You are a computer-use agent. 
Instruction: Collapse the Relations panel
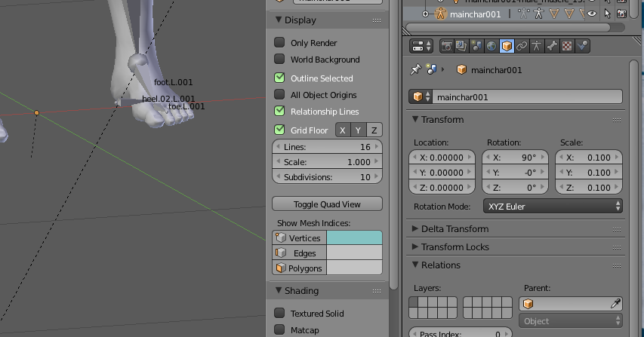(415, 265)
